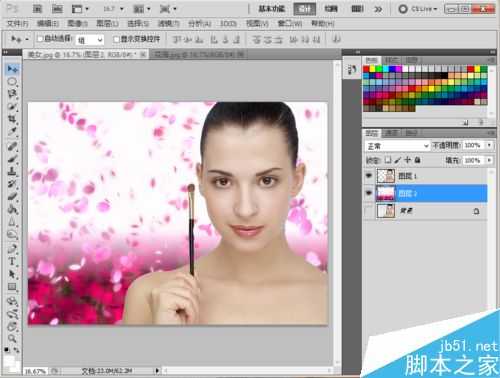Open the 滤镜 menu
Screen dimensions: 500x378
pyautogui.click(x=168, y=23)
